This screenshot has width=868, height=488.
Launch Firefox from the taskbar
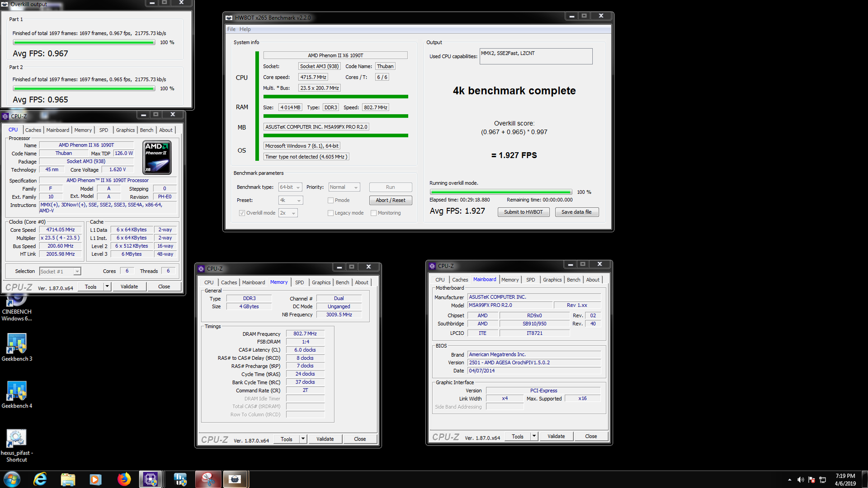click(124, 479)
